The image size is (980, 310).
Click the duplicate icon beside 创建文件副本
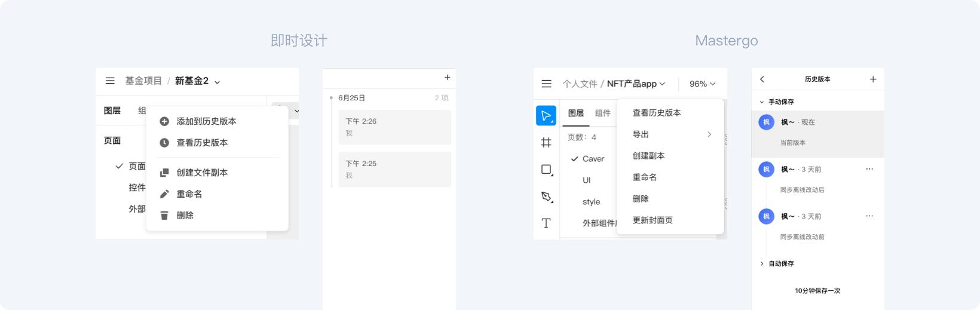[164, 173]
